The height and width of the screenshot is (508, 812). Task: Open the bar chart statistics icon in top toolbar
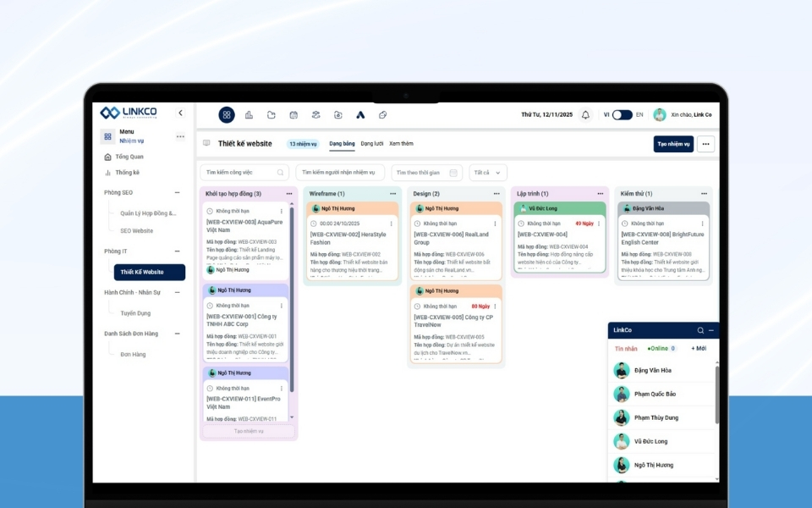249,115
